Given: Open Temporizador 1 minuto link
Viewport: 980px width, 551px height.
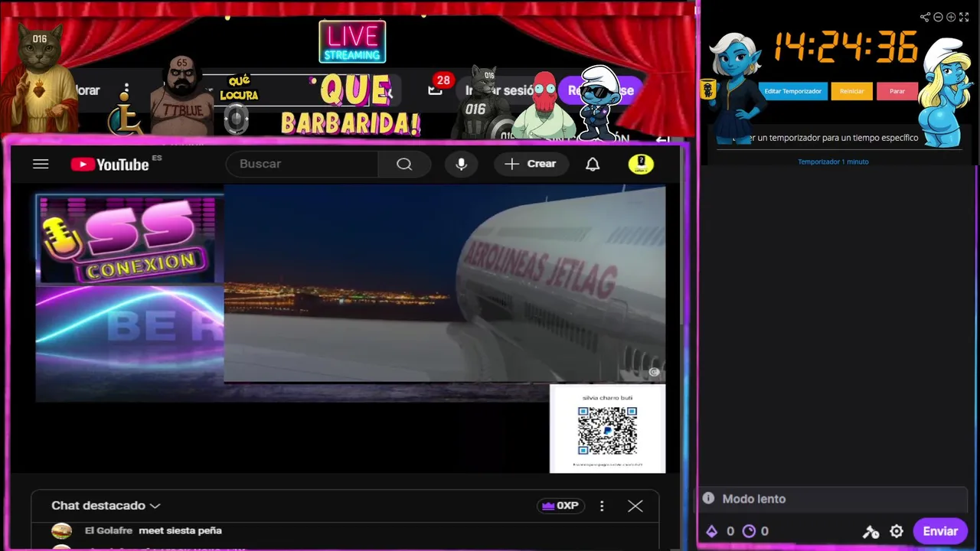Looking at the screenshot, I should pyautogui.click(x=833, y=161).
